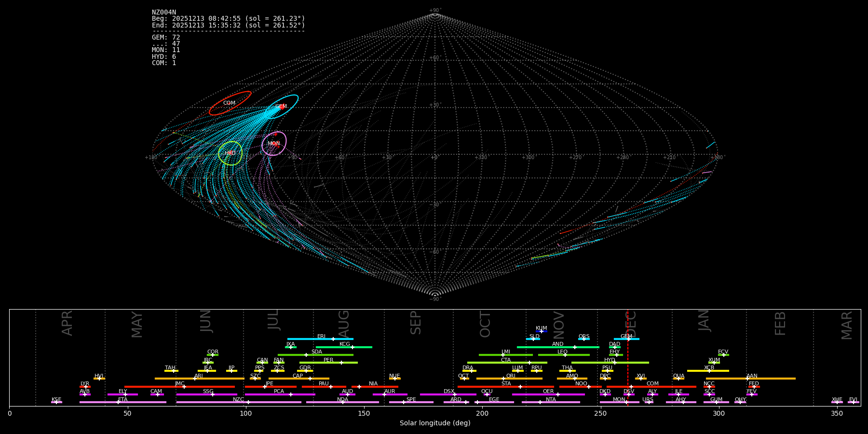
Task: Select the ERI shower label in timeline
Action: 322,337
